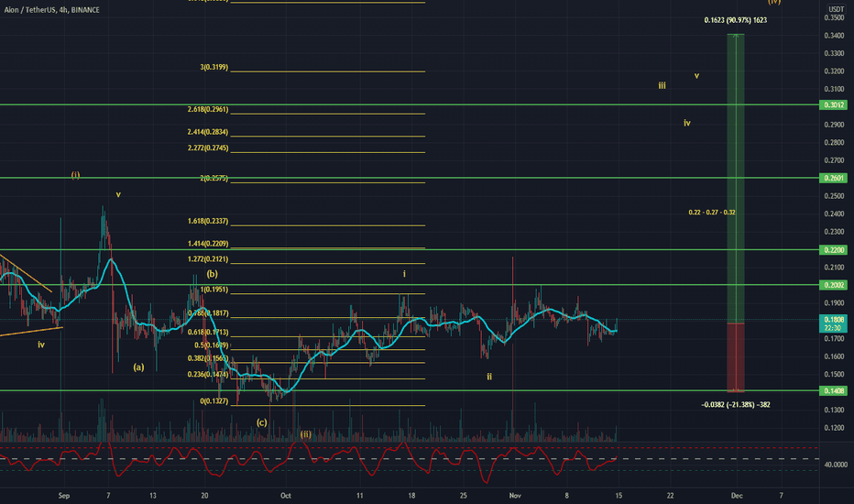
Task: Click the 0.2500 tick on price axis
Action: pyautogui.click(x=834, y=196)
